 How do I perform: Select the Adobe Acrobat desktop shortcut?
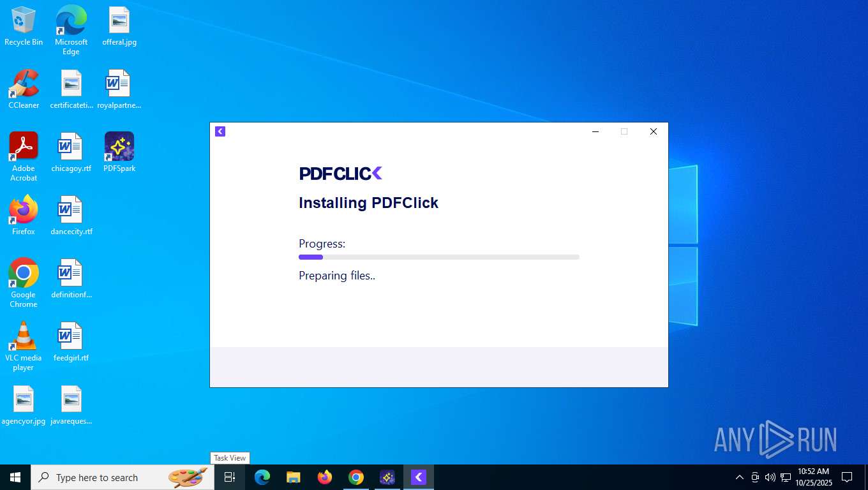[24, 157]
